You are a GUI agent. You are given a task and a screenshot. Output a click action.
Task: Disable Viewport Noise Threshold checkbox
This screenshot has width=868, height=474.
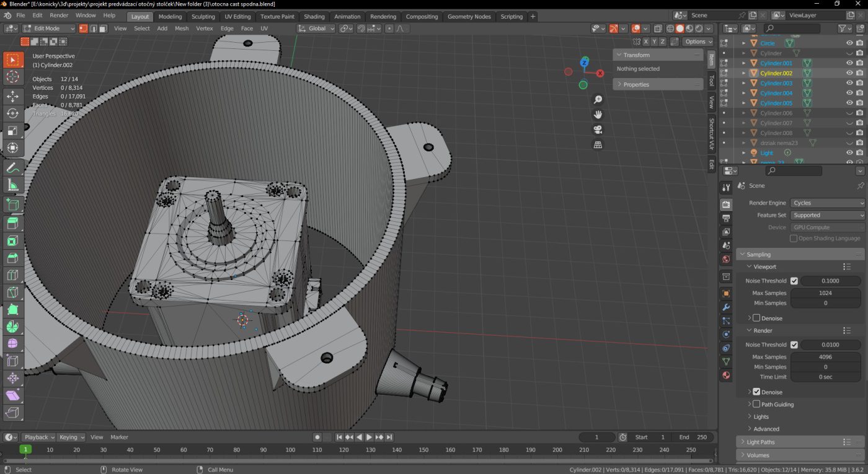point(794,281)
